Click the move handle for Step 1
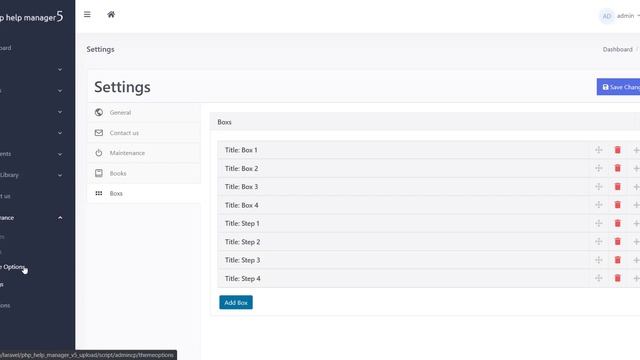 point(599,223)
